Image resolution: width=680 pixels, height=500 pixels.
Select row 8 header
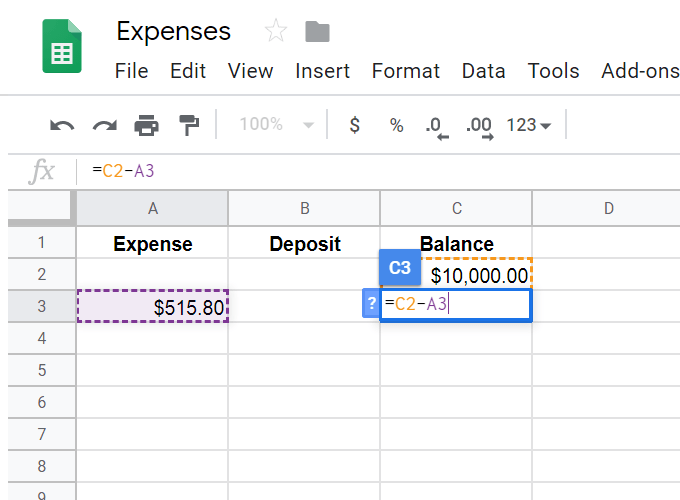pos(42,466)
